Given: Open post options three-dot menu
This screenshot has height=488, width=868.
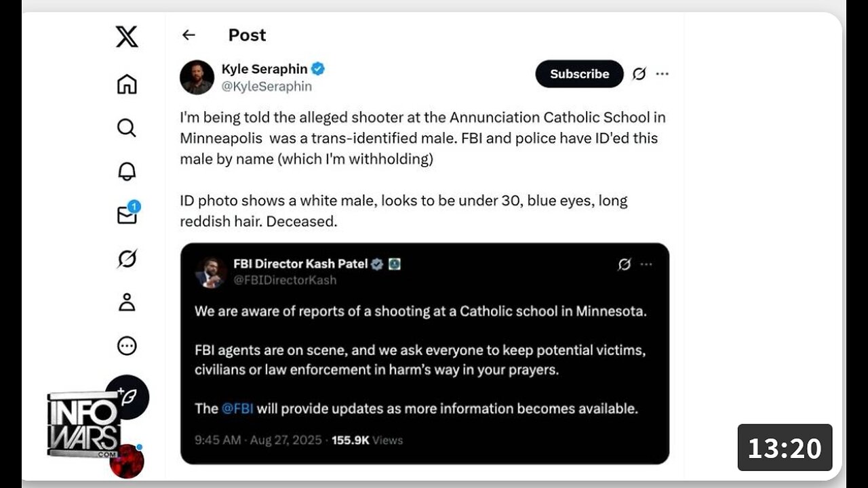Looking at the screenshot, I should [x=663, y=74].
